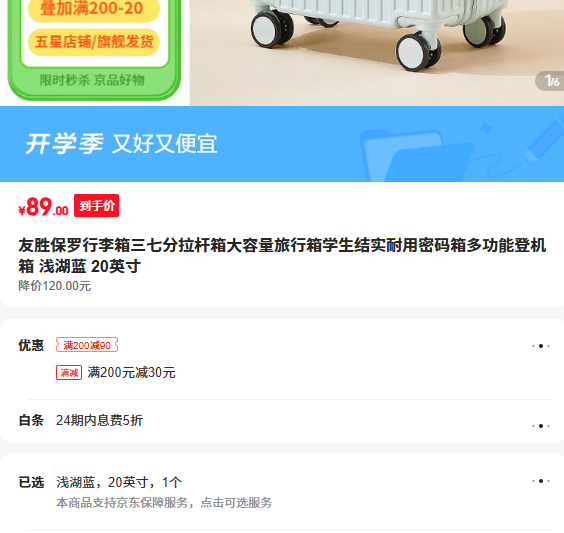The width and height of the screenshot is (564, 533).
Task: Tap the folder graphic on the blue banner
Action: (419, 156)
